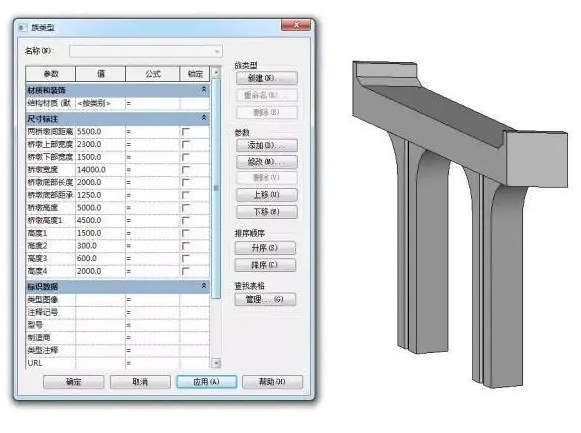581x433 pixels.
Task: Toggle lock checkbox for 桥墩底部长度
Action: click(x=186, y=183)
